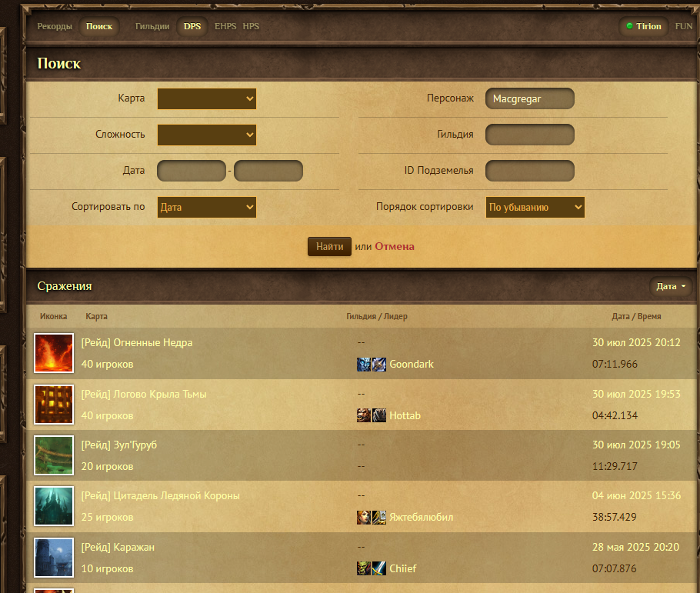Expand the Порядок сортировки dropdown
The height and width of the screenshot is (593, 700).
coord(535,207)
